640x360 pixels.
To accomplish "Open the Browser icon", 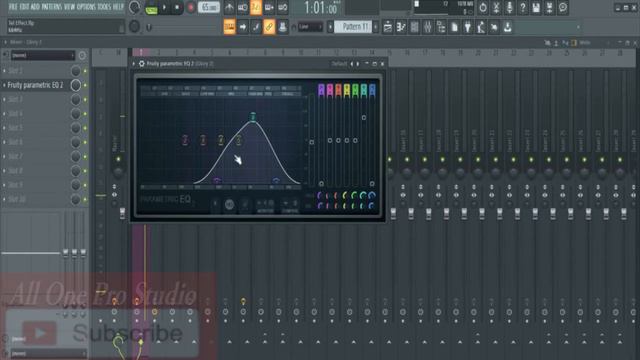I will (441, 27).
